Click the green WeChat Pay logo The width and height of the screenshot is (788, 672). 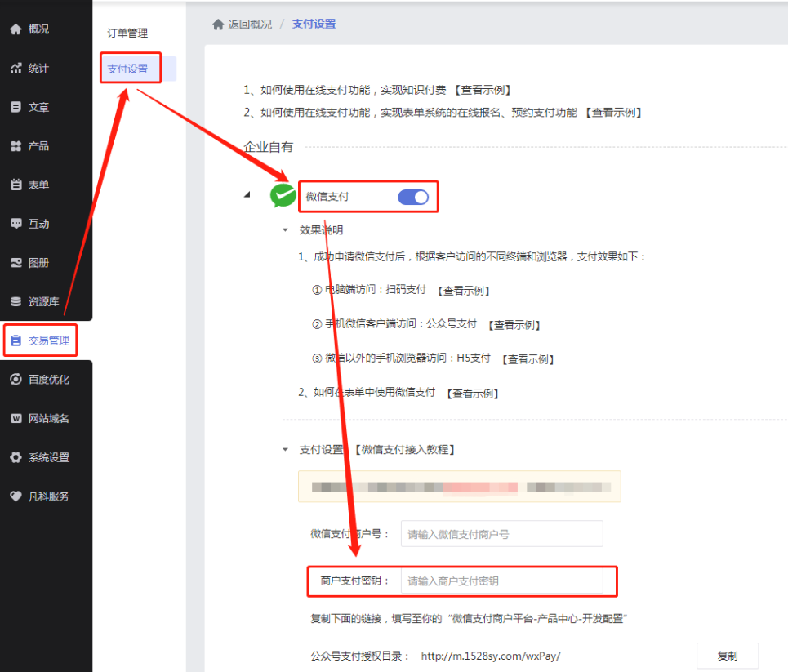[283, 195]
